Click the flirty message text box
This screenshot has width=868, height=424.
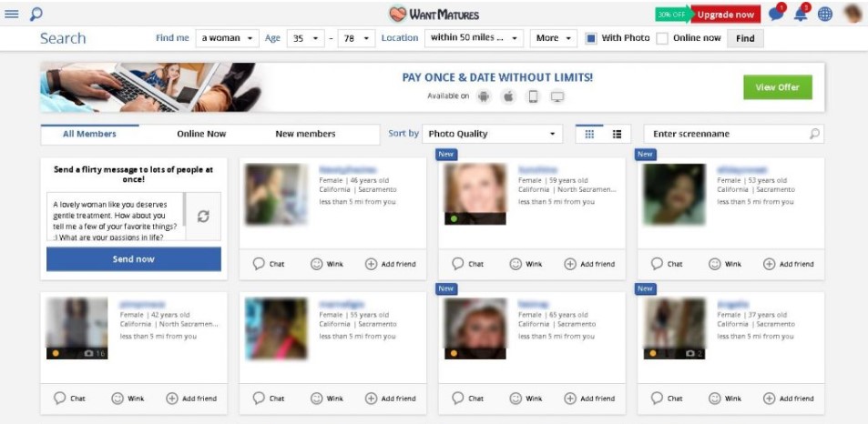click(115, 217)
